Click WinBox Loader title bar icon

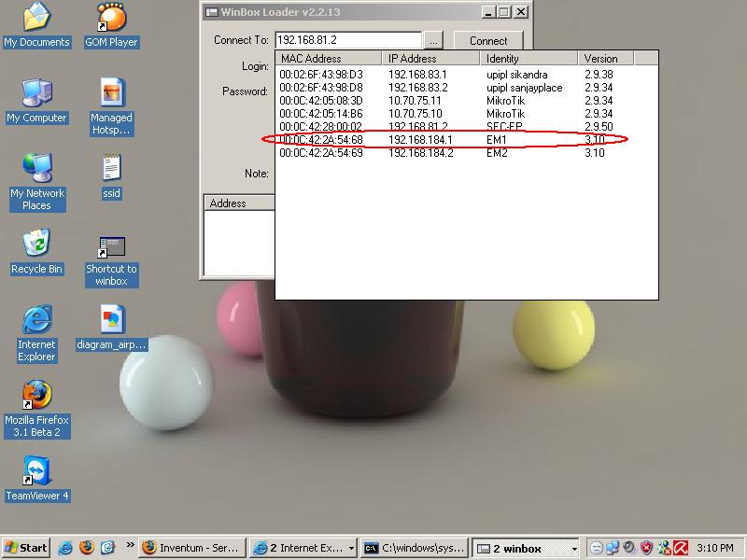[211, 12]
